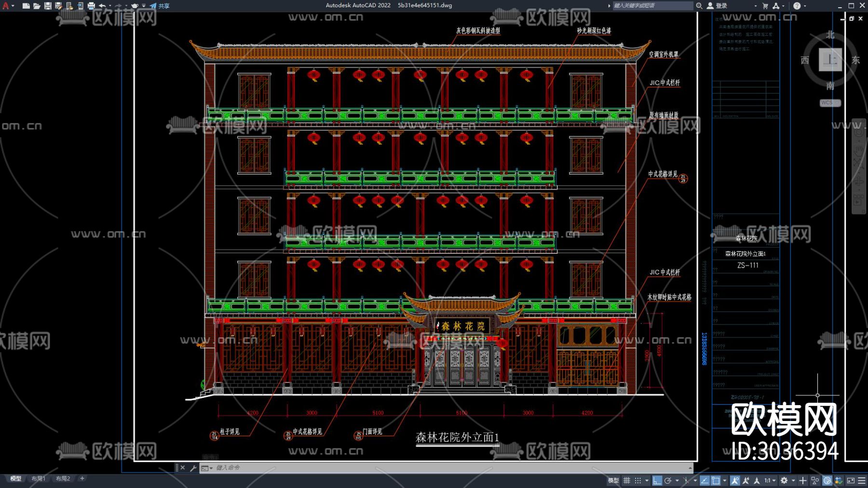Image resolution: width=868 pixels, height=488 pixels.
Task: Toggle clean screen mode
Action: (x=851, y=480)
